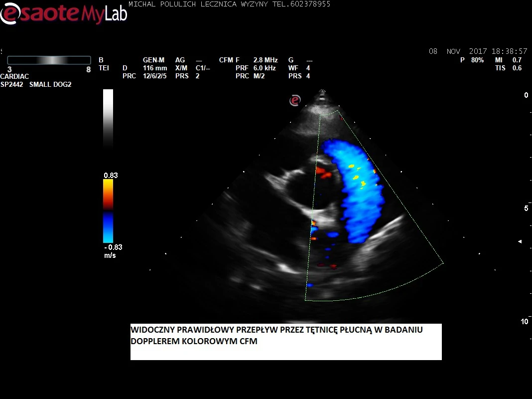Click the 0.83 upper velocity limit label
The width and height of the screenshot is (532, 399).
click(111, 175)
